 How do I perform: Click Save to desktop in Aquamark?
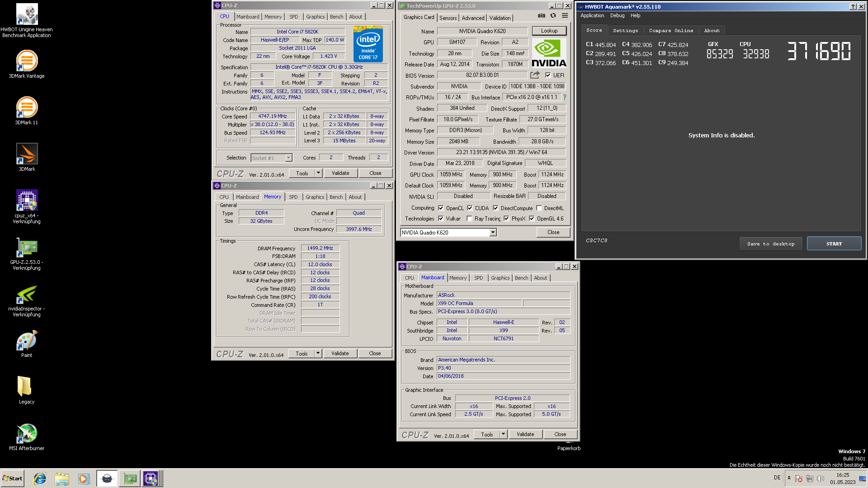(x=771, y=244)
